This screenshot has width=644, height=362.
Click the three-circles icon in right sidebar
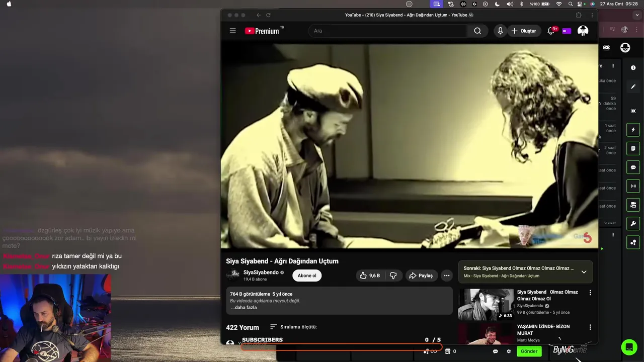[633, 242]
